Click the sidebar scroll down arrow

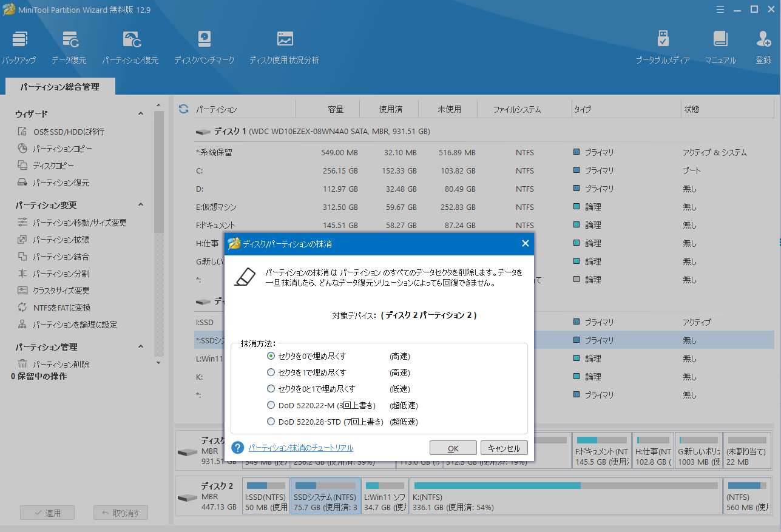(158, 363)
